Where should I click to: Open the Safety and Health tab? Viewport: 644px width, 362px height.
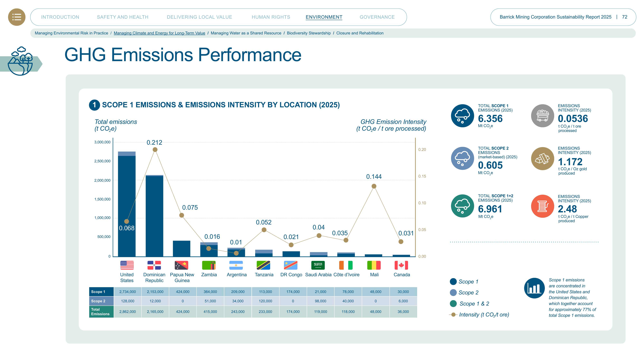[x=123, y=17]
